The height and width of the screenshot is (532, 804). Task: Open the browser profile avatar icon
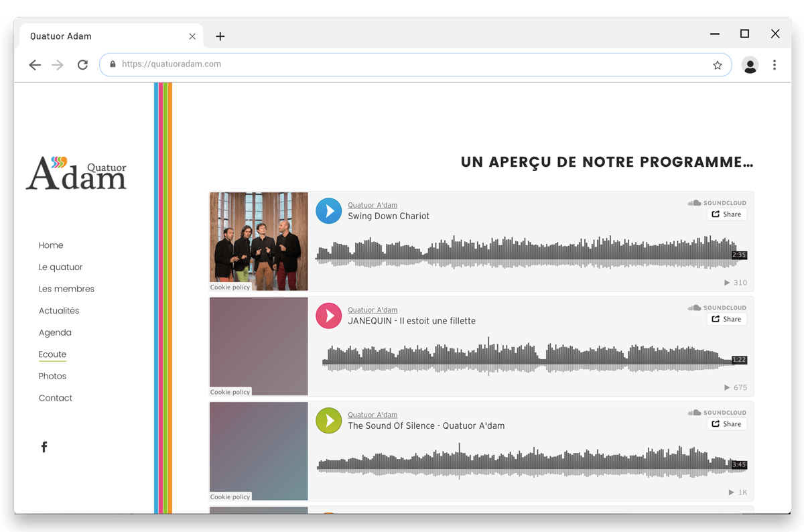pos(750,65)
